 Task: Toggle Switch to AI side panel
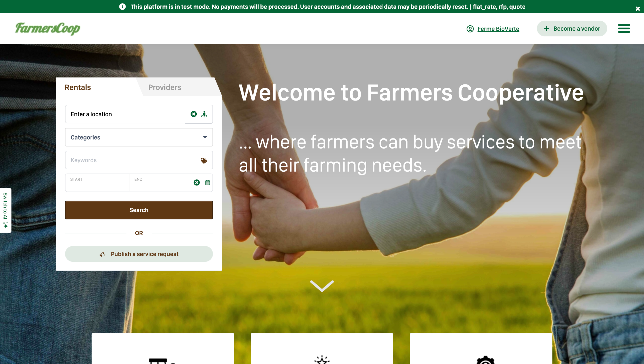click(6, 210)
